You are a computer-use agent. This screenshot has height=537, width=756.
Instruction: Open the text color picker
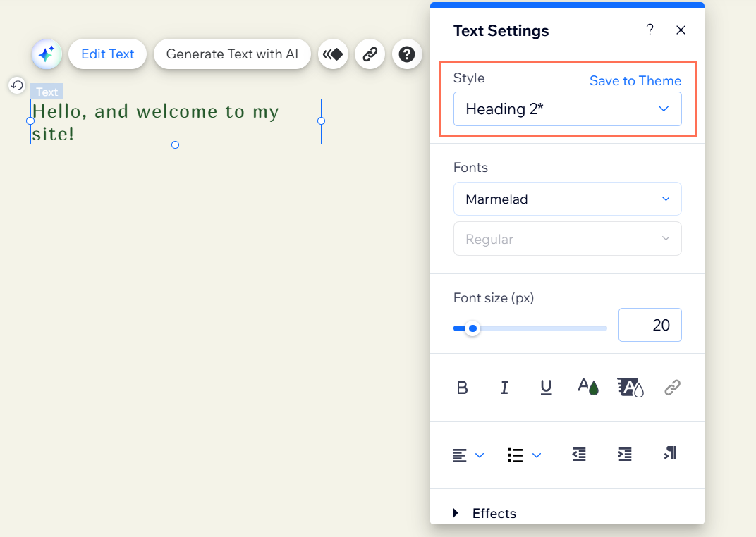click(x=587, y=387)
